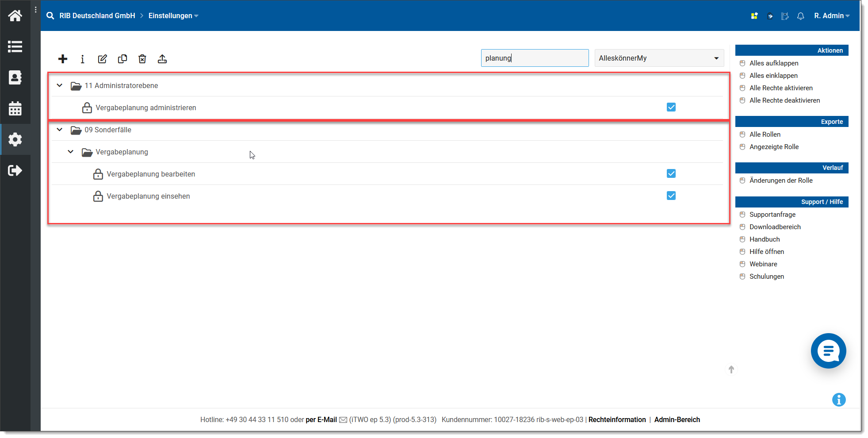The image size is (868, 438).
Task: Open Supportanfrage
Action: pos(772,215)
